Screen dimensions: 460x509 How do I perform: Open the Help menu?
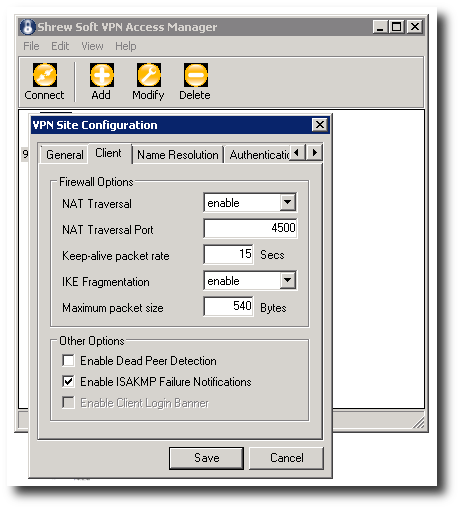[126, 46]
